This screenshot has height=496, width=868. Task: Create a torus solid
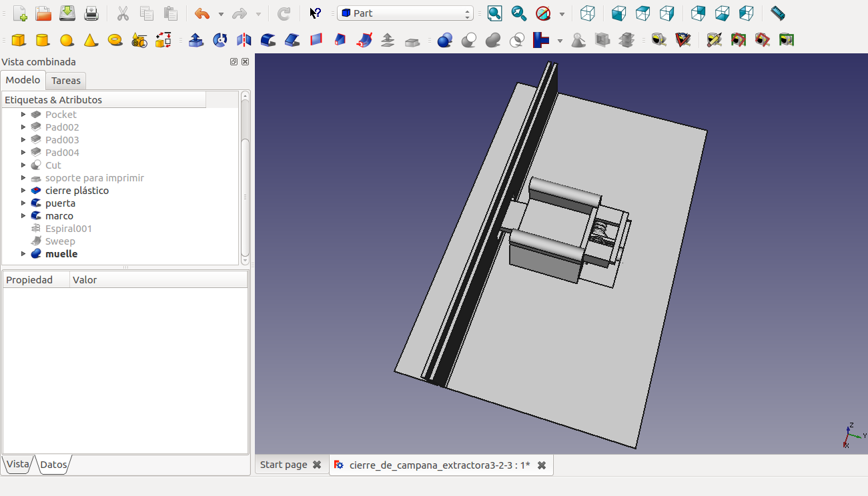(x=115, y=41)
